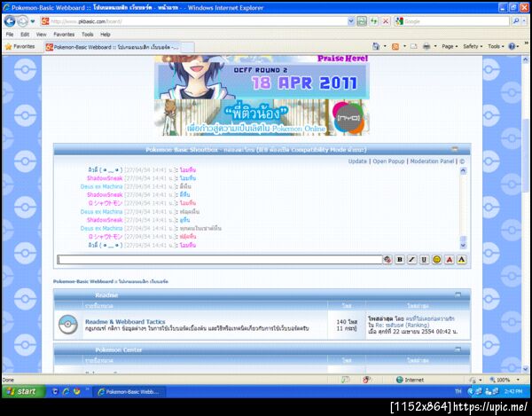Click the page scrollbar down arrow
532x416 pixels.
(x=526, y=368)
